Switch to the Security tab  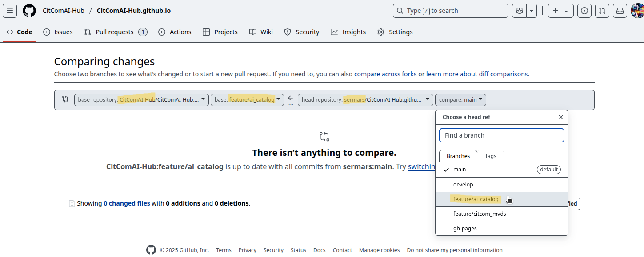click(302, 32)
